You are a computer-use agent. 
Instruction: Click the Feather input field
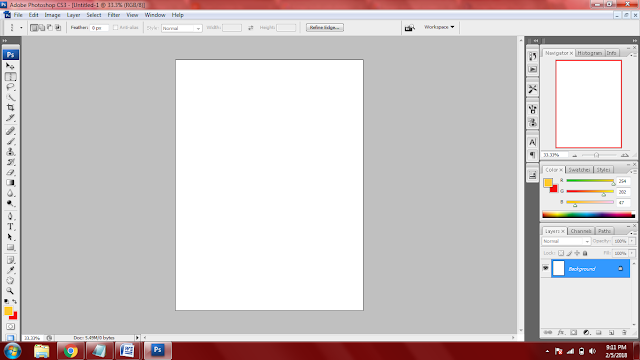pos(99,28)
